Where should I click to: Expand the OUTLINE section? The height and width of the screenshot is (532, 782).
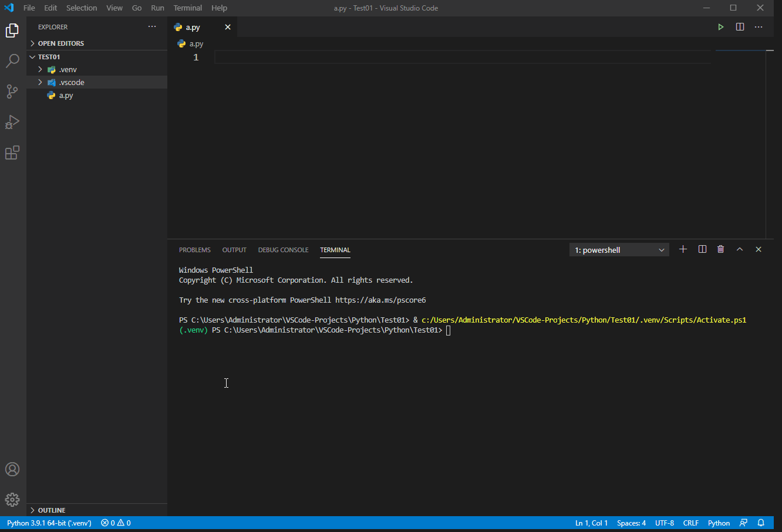[x=52, y=510]
